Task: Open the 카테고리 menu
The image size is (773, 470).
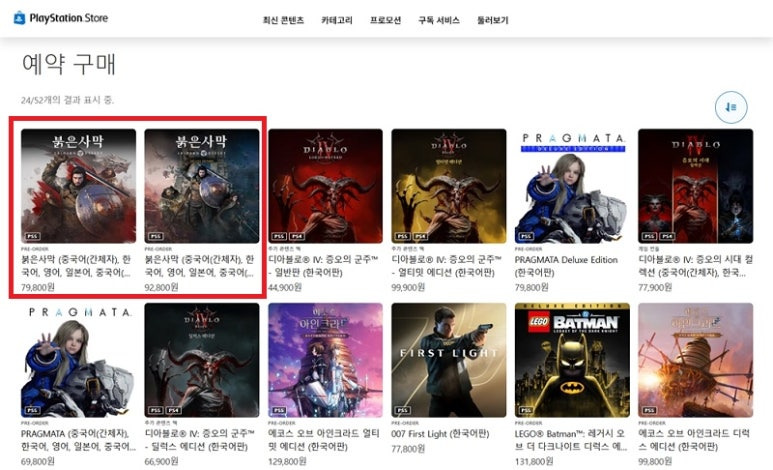Action: click(337, 20)
